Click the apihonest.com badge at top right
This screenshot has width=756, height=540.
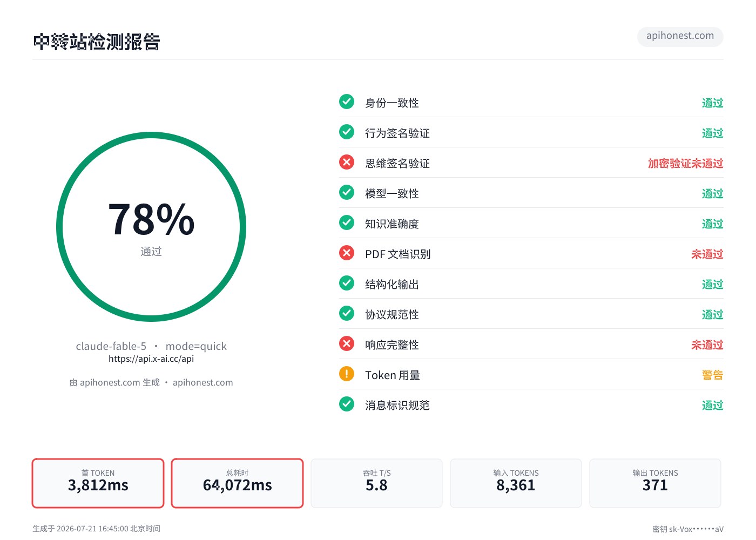(x=680, y=36)
